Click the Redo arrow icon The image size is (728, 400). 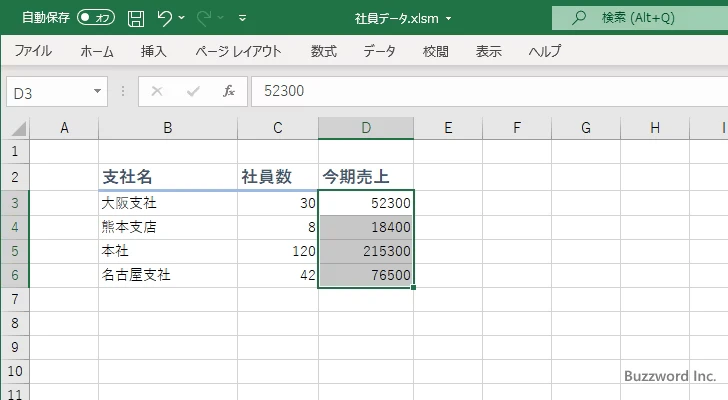(201, 18)
